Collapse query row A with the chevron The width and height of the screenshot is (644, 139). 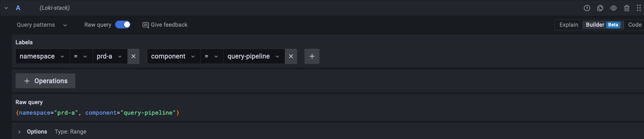pyautogui.click(x=6, y=8)
